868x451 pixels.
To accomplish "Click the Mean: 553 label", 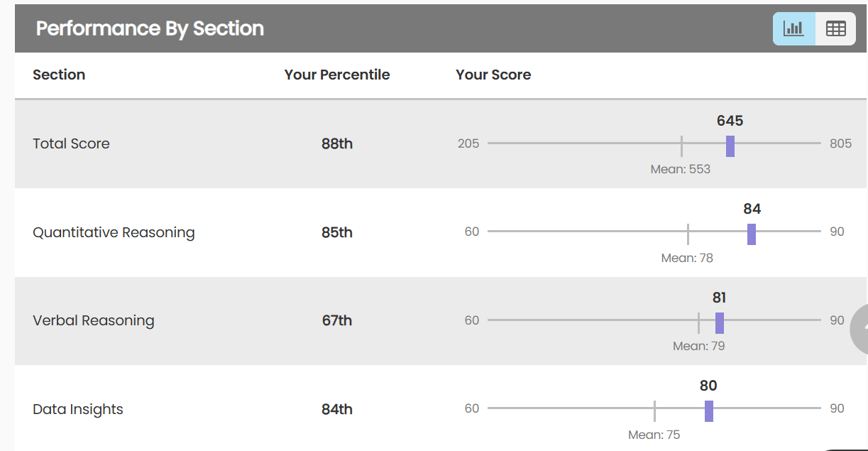I will 681,169.
